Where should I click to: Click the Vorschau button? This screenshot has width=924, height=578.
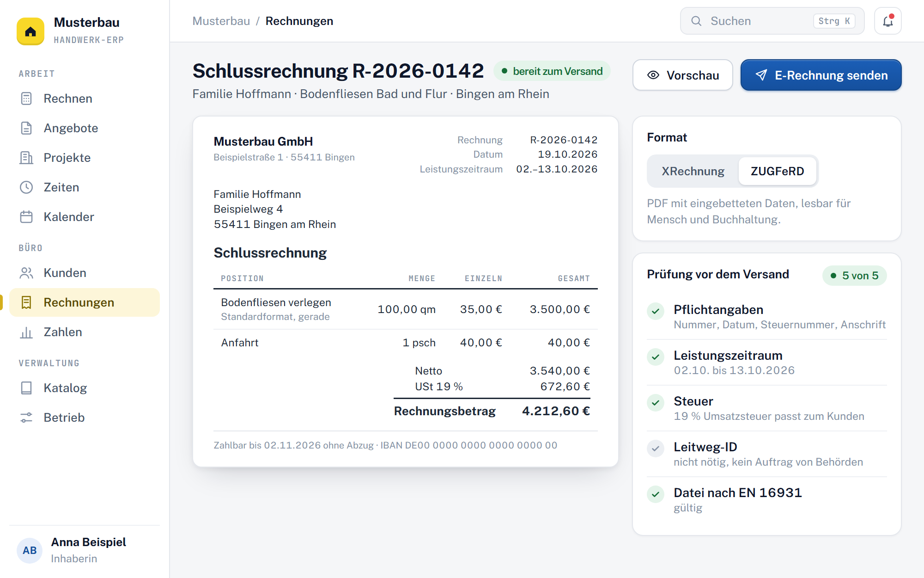click(x=682, y=75)
